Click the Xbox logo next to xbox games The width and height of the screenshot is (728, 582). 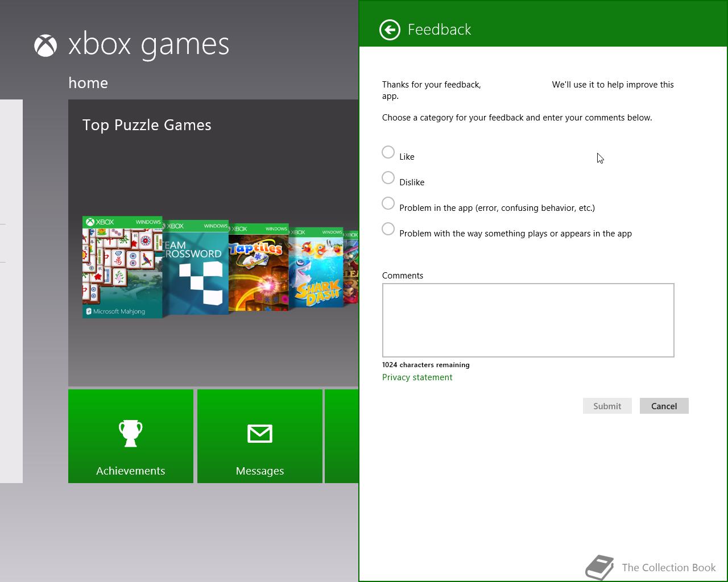pyautogui.click(x=45, y=46)
